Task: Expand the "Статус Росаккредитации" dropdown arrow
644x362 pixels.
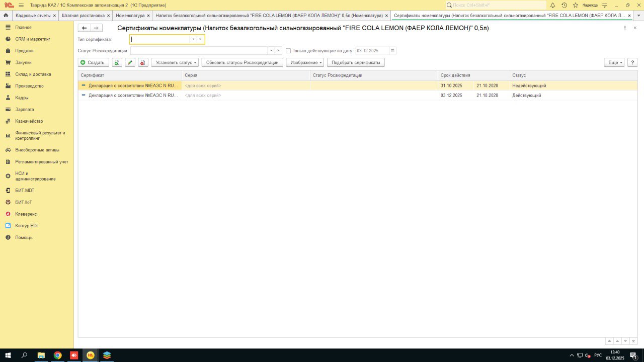Action: point(271,51)
